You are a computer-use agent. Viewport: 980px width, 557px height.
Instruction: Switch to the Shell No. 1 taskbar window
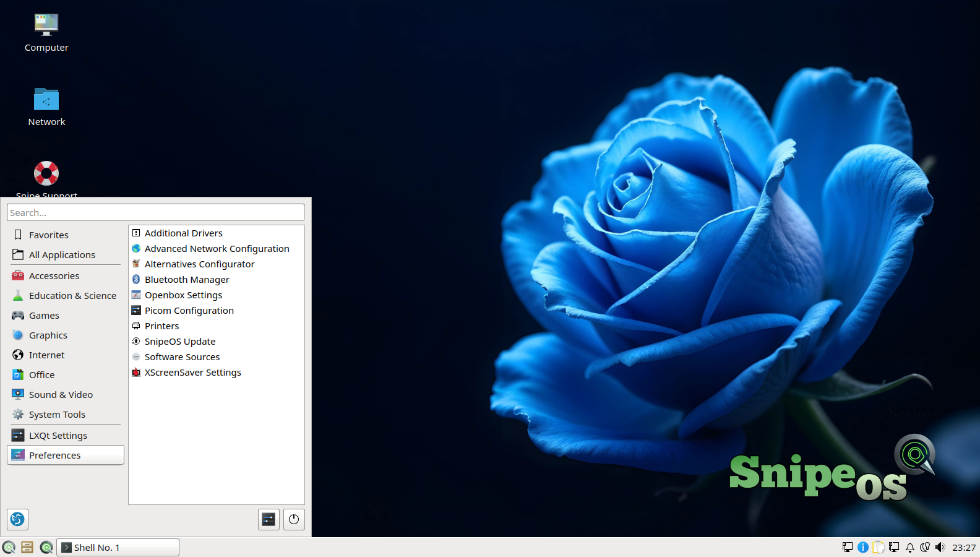[x=118, y=547]
